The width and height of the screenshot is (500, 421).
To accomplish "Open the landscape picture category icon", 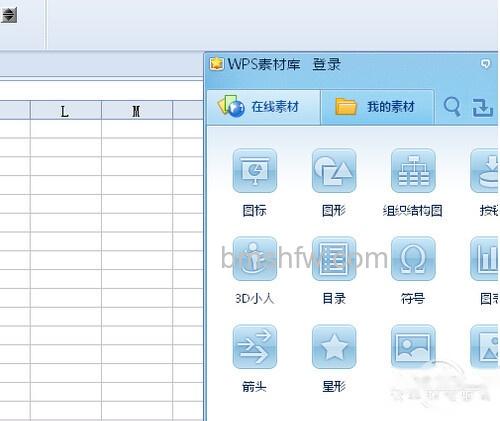I will [413, 347].
